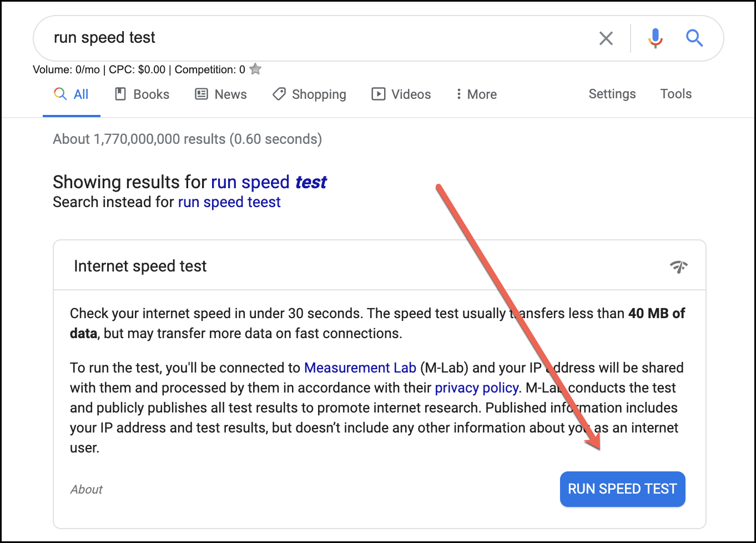Switch to the News tab

[x=221, y=94]
